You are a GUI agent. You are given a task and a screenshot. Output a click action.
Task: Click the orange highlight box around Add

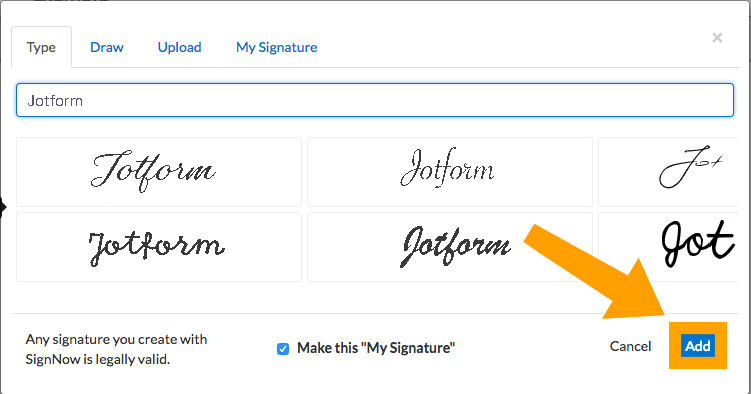[698, 345]
